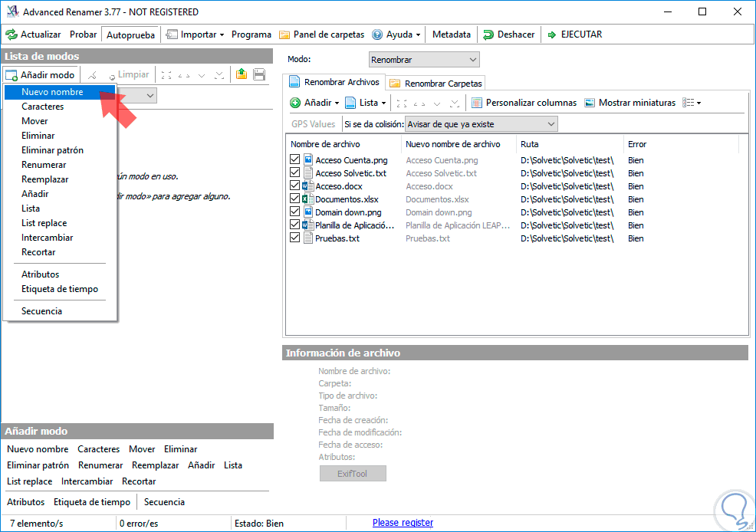Click the Mostrar miniaturas icon

pyautogui.click(x=589, y=103)
